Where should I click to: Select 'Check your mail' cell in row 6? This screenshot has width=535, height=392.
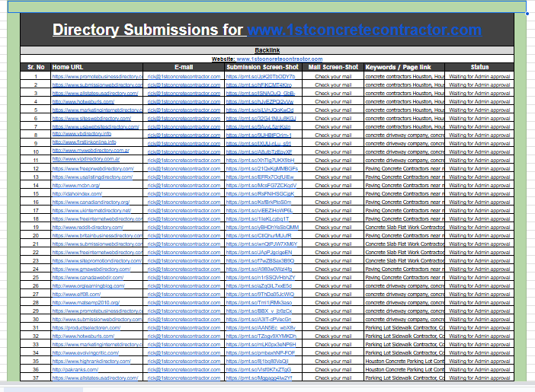pos(333,118)
